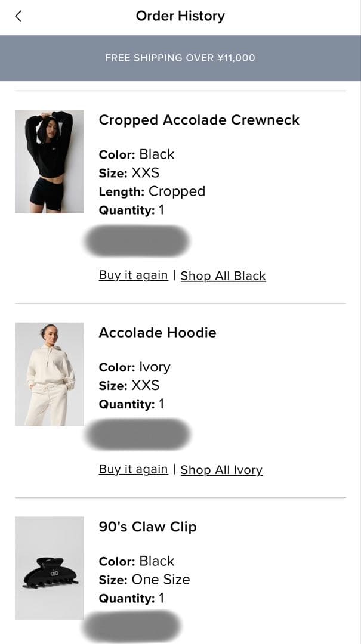Select the Accolade Hoodie title
Screen dimensions: 361x644
[158, 332]
